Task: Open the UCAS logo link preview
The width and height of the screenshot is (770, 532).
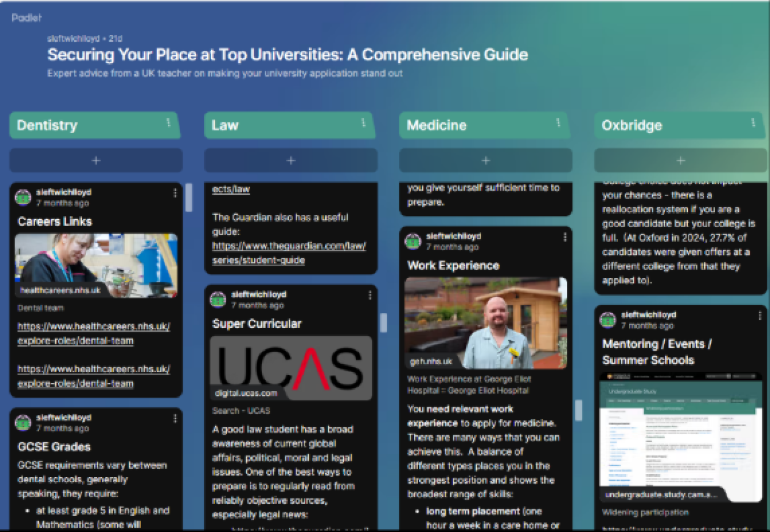Action: click(291, 368)
